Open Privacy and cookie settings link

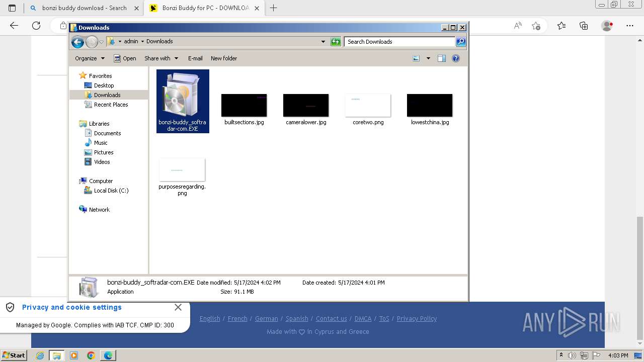[x=72, y=307]
